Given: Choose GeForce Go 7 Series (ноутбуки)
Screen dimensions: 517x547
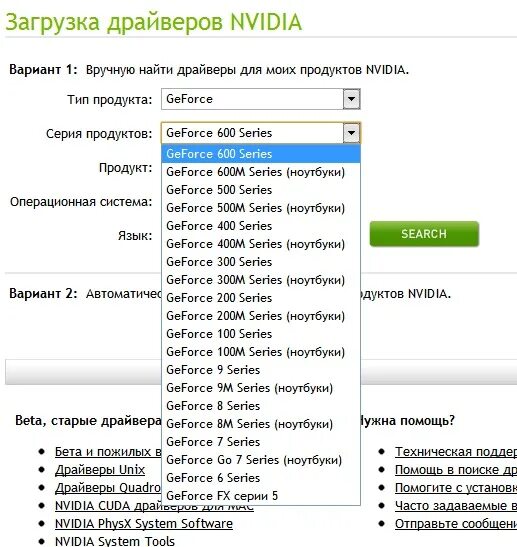Looking at the screenshot, I should tap(261, 459).
